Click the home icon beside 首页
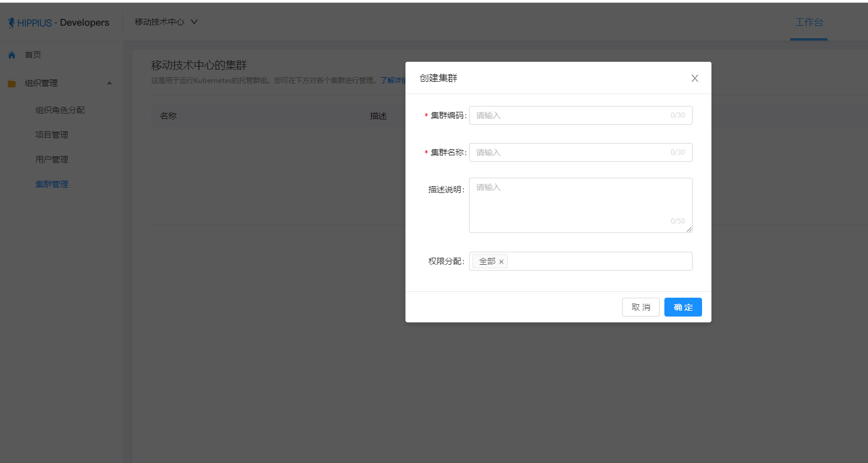868x463 pixels. point(12,55)
